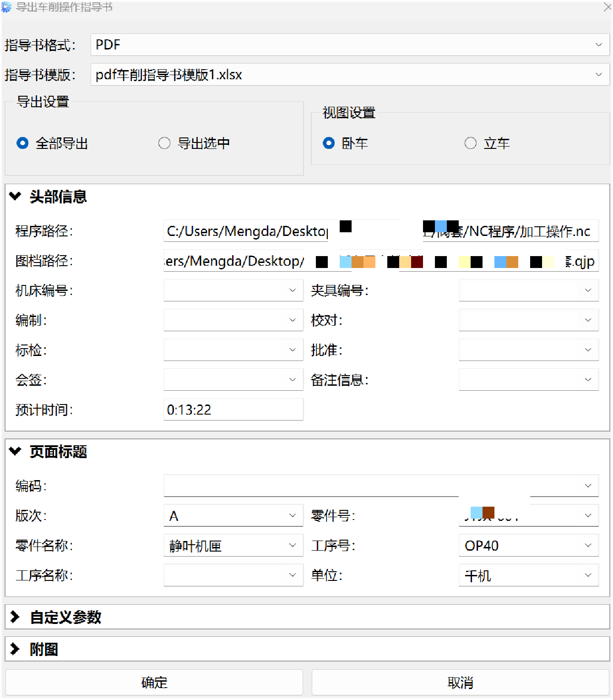The image size is (613, 700).
Task: Click the 取消 button
Action: pyautogui.click(x=460, y=683)
